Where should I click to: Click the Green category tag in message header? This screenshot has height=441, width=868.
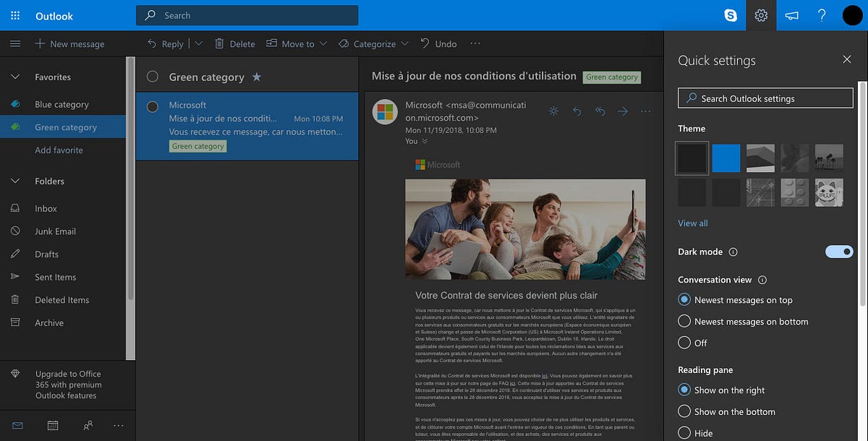612,77
